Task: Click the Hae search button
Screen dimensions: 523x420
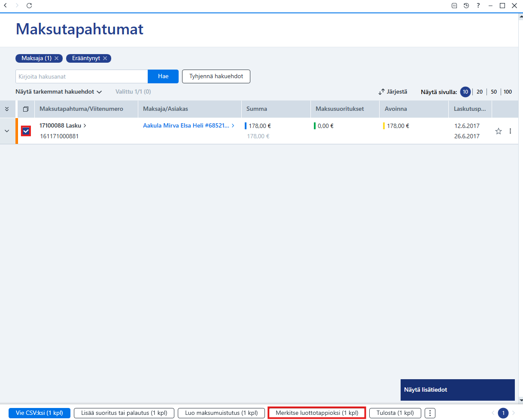Action: (x=163, y=76)
